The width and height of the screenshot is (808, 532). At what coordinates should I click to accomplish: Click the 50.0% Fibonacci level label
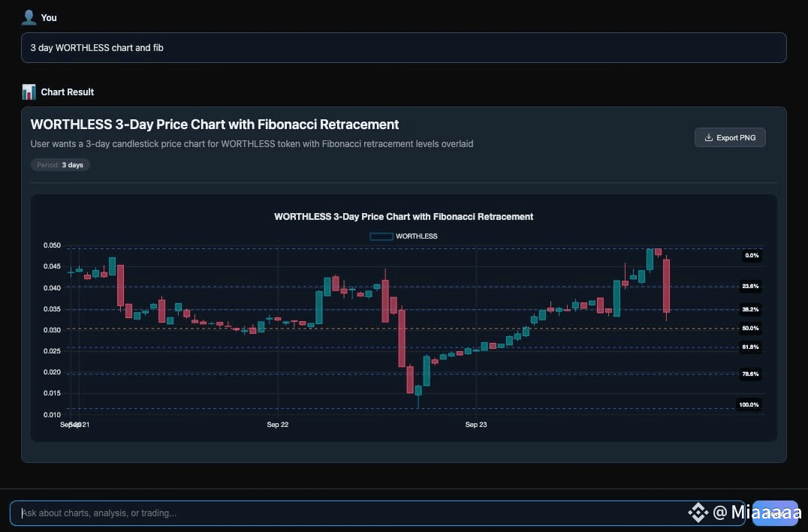[750, 328]
